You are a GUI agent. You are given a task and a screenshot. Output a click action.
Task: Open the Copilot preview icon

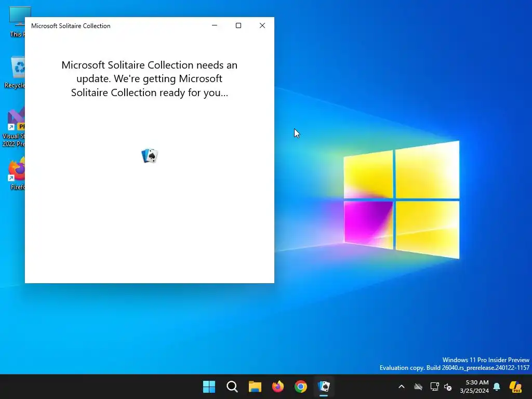[x=515, y=387]
